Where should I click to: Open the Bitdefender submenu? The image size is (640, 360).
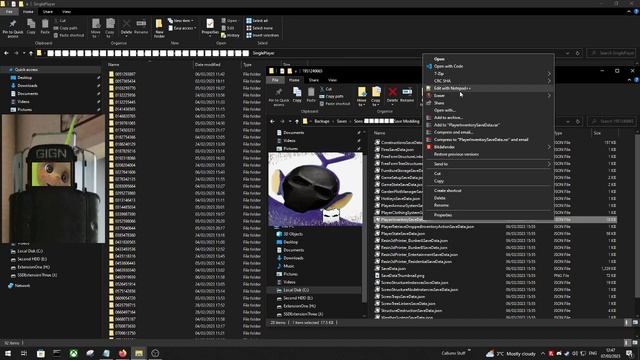click(x=488, y=147)
